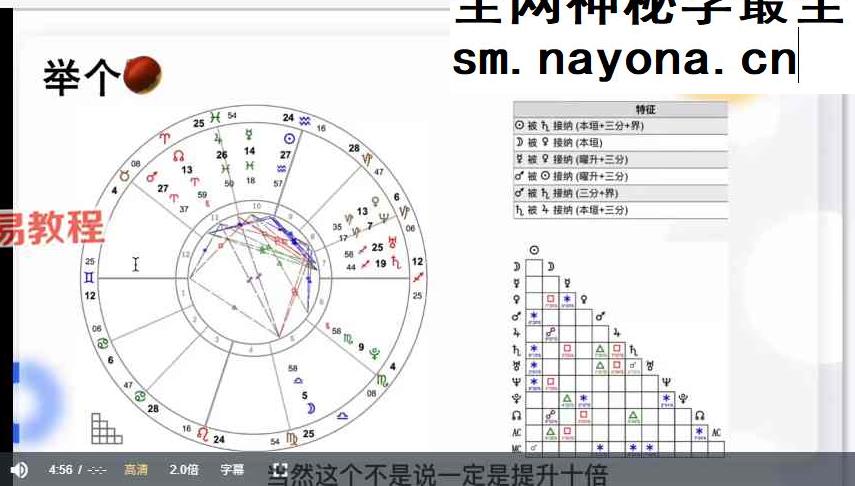Image resolution: width=855 pixels, height=486 pixels.
Task: Click the Moon glyph at 5 Libra in the chart
Action: pos(311,408)
